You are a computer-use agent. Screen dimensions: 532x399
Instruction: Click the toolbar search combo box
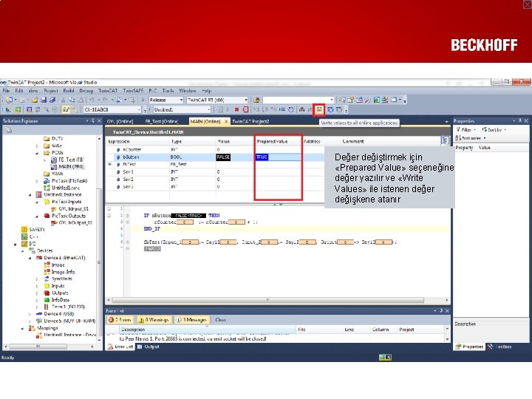click(299, 100)
